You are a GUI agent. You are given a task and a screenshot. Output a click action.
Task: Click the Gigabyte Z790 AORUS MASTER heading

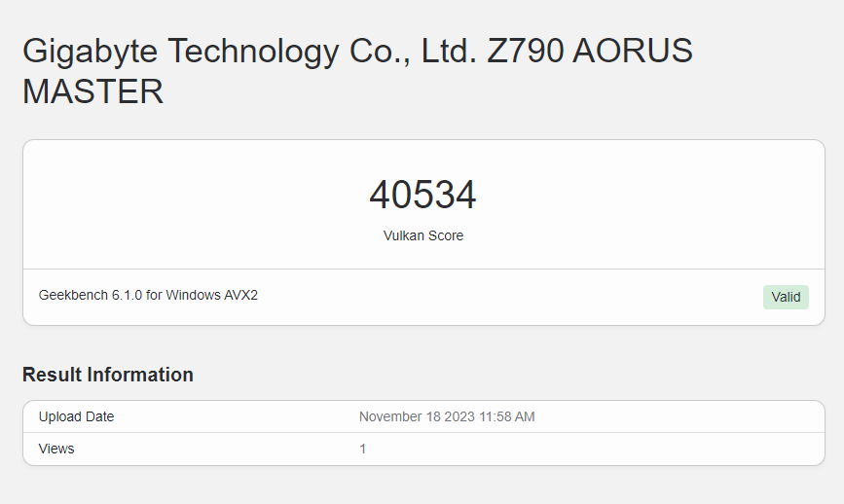pos(357,71)
